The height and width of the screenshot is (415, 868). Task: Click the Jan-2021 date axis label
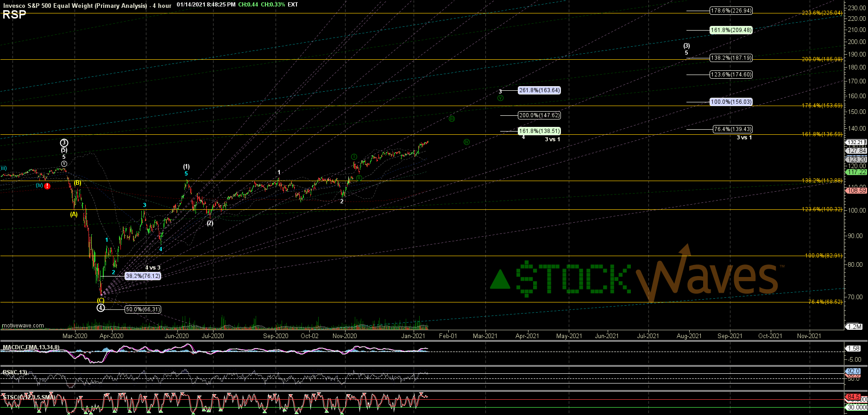click(x=413, y=336)
